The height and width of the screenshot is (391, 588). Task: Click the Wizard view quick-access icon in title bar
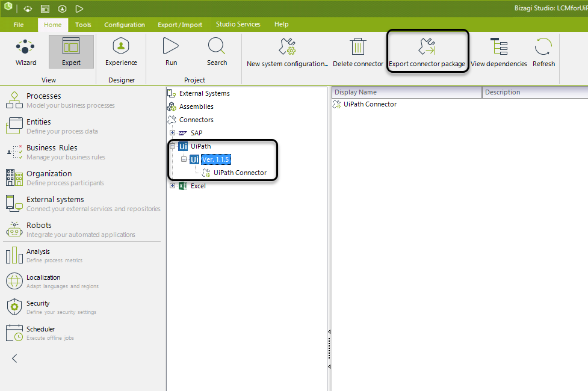tap(28, 8)
